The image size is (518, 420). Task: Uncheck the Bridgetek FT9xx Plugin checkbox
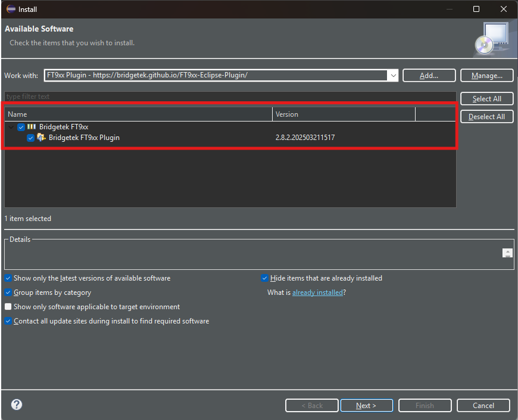(x=31, y=138)
